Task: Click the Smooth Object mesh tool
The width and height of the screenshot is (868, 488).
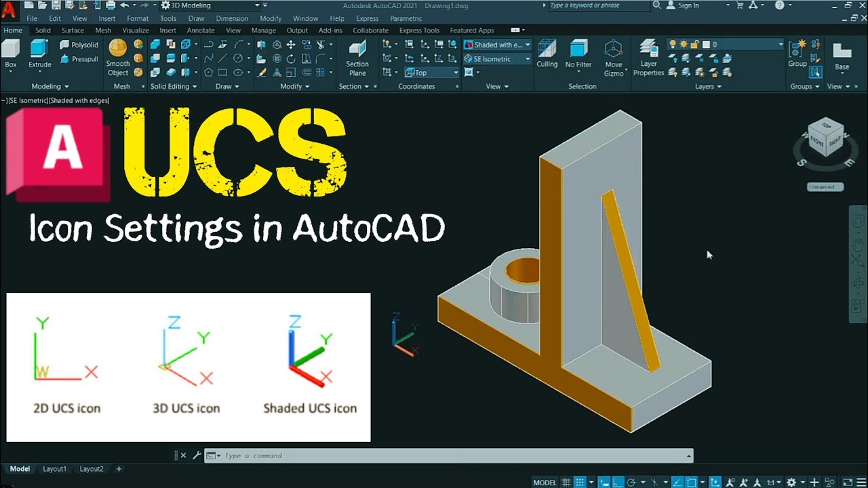Action: pyautogui.click(x=118, y=58)
